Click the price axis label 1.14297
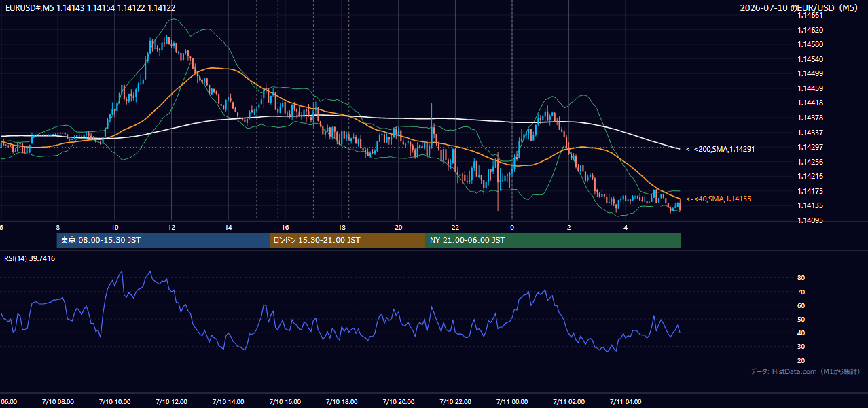Viewport: 868px width, 408px height. (x=810, y=147)
